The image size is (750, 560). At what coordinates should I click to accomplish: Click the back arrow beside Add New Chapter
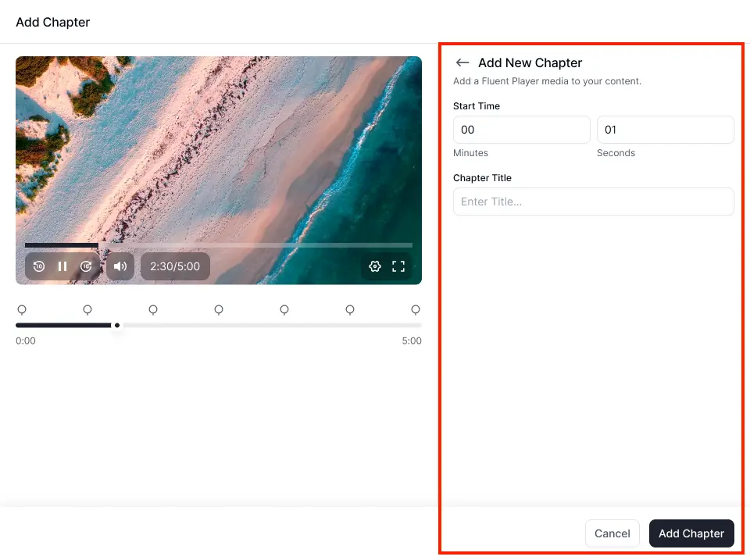click(x=462, y=62)
